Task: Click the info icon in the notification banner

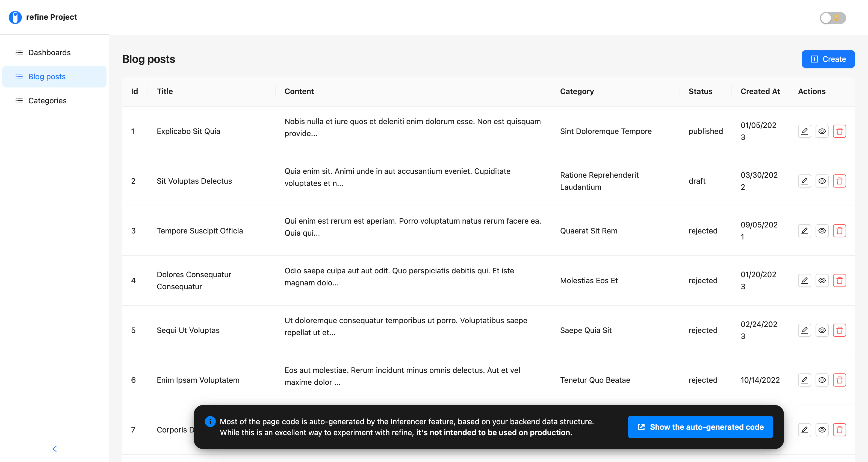Action: click(x=210, y=422)
